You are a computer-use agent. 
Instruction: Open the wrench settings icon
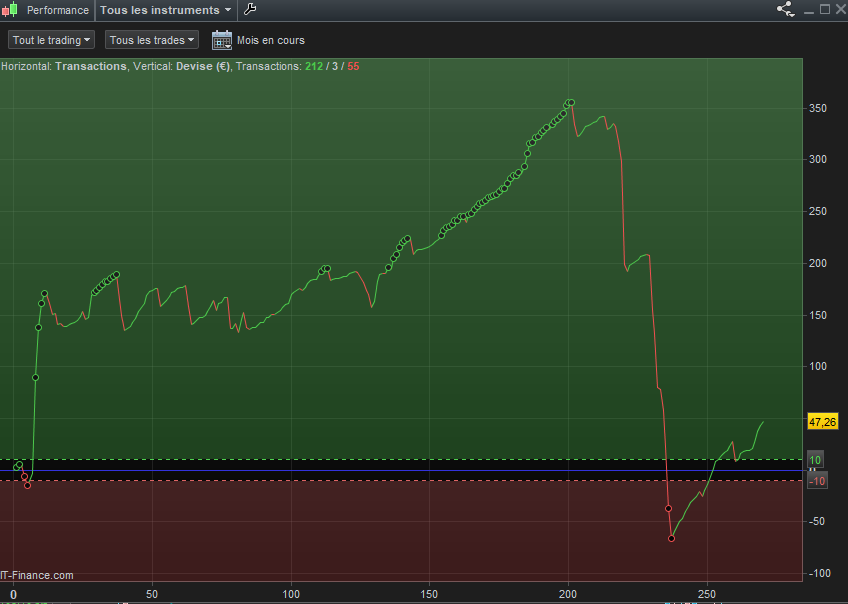(x=250, y=9)
